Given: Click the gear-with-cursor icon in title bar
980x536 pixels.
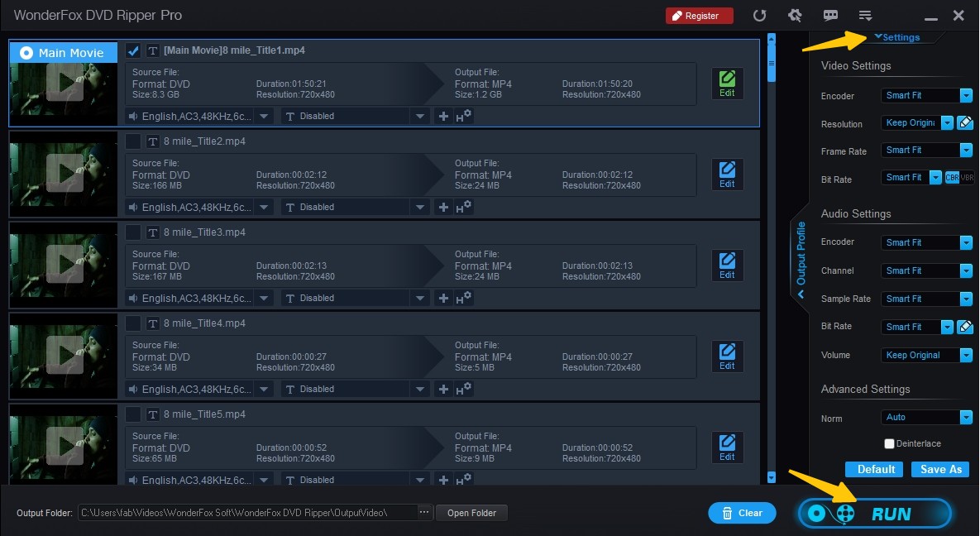Looking at the screenshot, I should tap(795, 15).
